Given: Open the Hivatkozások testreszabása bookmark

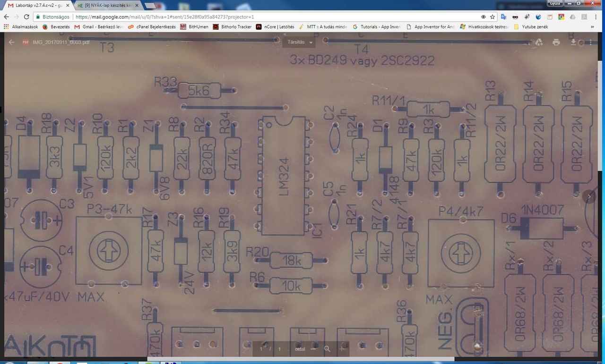Looking at the screenshot, I should (484, 27).
